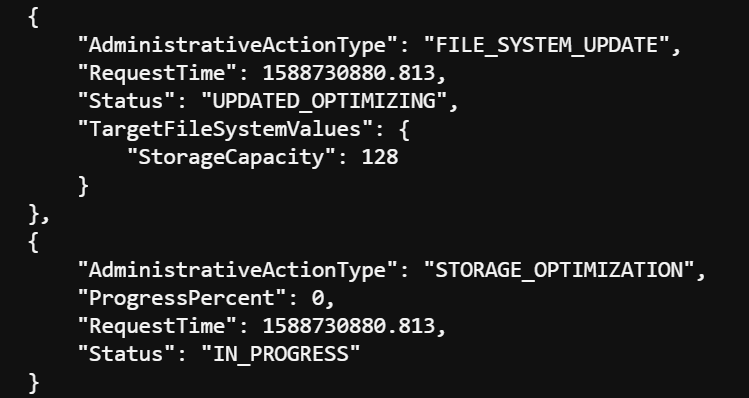Click the closing brace of TargetFileSystemValues block
The image size is (749, 398).
83,186
